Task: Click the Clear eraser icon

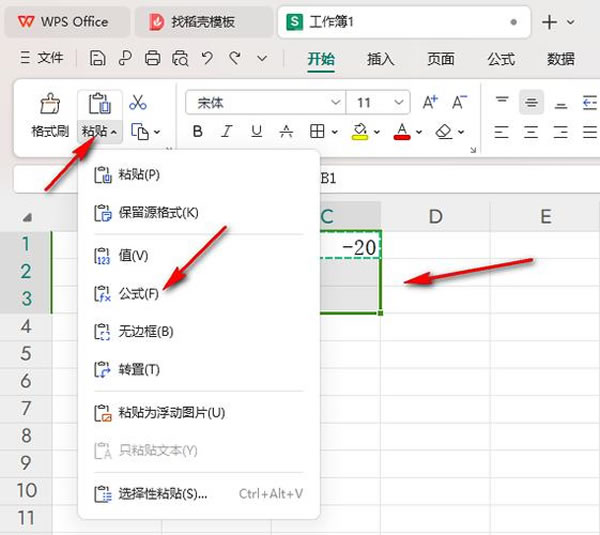Action: 444,132
